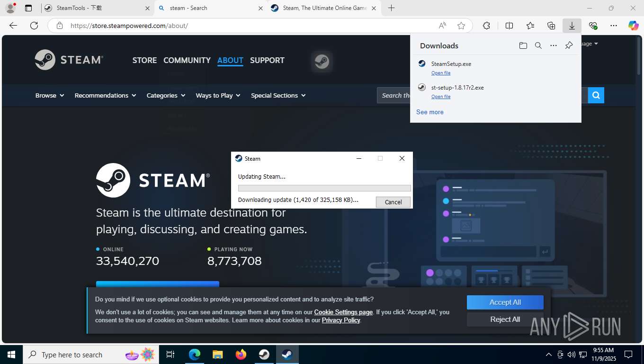Cancel the Steam update

click(x=393, y=202)
